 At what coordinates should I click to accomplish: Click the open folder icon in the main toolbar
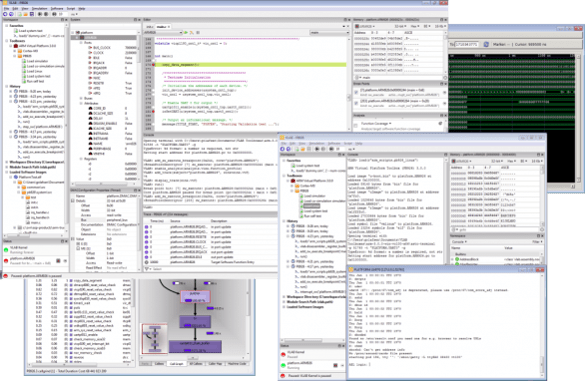26,14
